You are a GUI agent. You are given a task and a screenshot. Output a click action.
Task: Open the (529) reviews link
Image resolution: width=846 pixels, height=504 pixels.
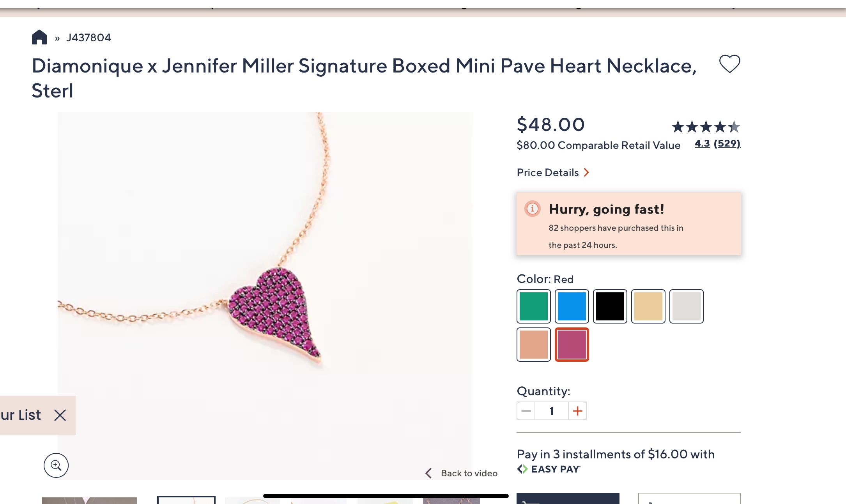[727, 143]
